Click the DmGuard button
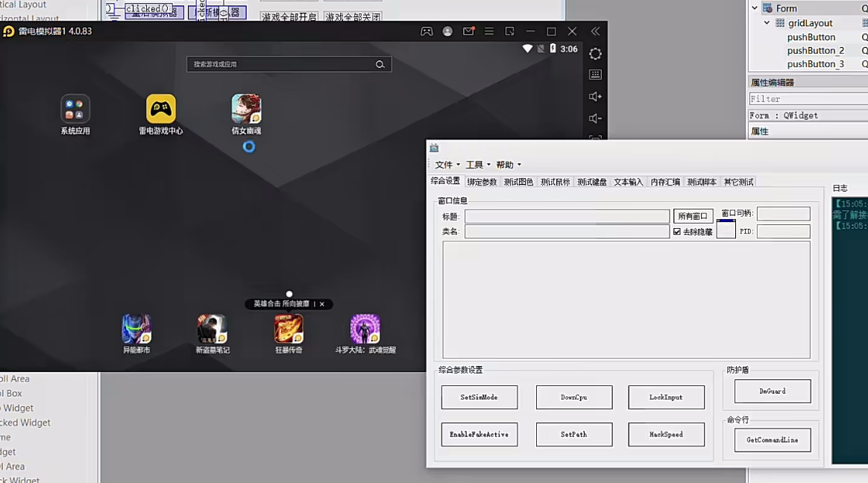The width and height of the screenshot is (868, 483). [x=773, y=391]
